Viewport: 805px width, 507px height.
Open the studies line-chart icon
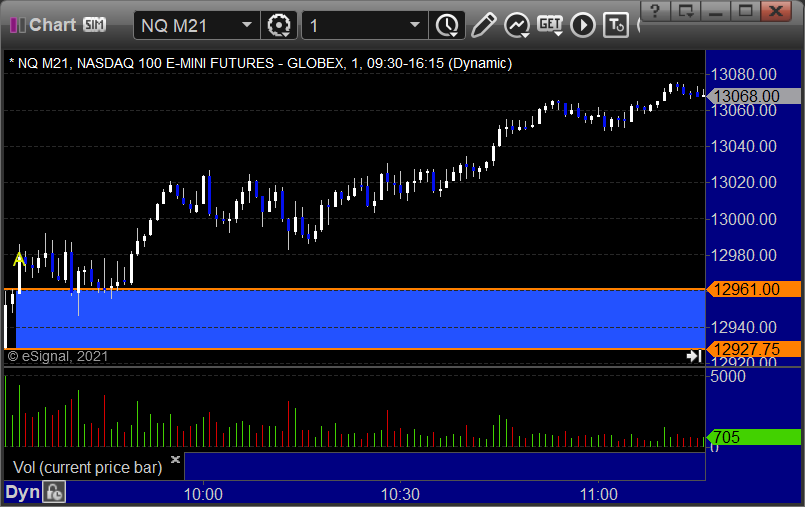click(x=517, y=25)
